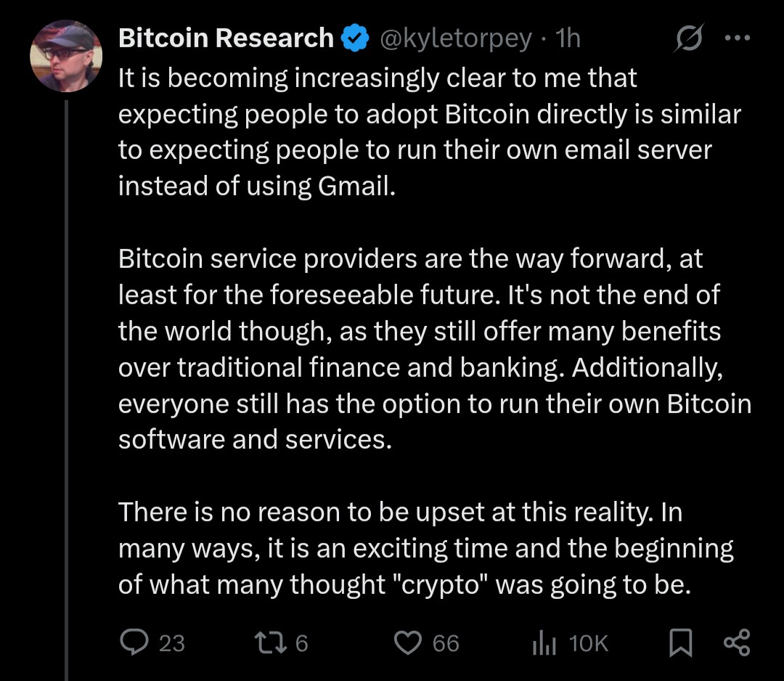Screen dimensions: 784x681
Task: Click the blue verified checkmark badge
Action: pyautogui.click(x=355, y=38)
